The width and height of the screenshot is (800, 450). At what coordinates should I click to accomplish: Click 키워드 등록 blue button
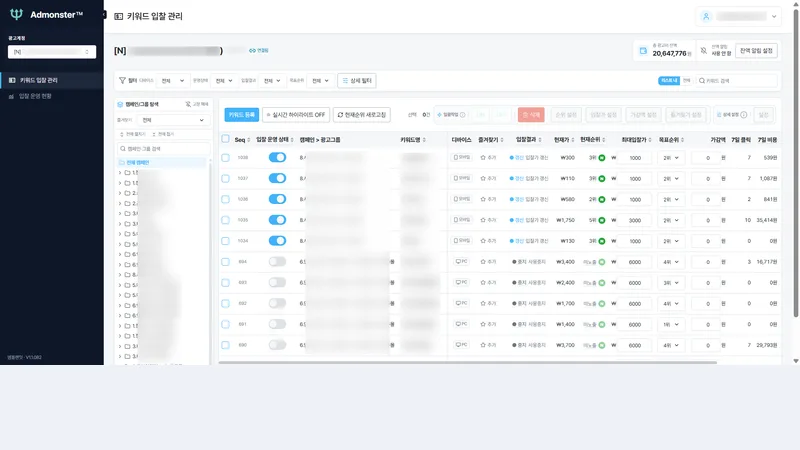pyautogui.click(x=241, y=115)
